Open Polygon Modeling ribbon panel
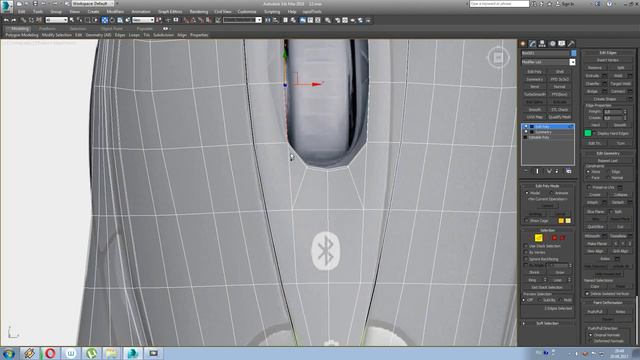Viewport: 640px width, 360px height. (22, 35)
